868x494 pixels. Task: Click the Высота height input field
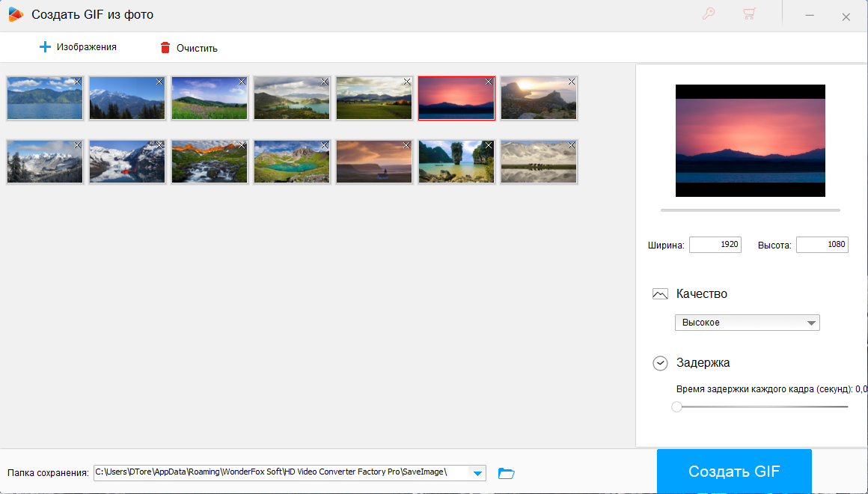[822, 245]
